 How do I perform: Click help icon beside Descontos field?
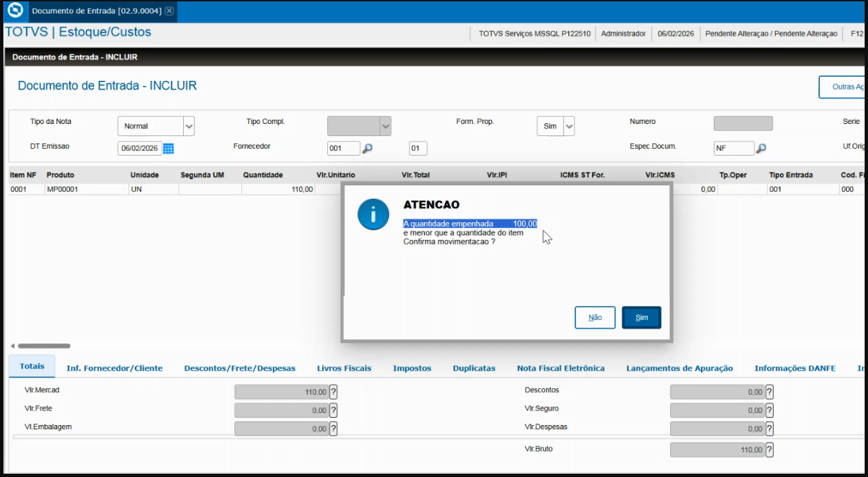coord(770,391)
